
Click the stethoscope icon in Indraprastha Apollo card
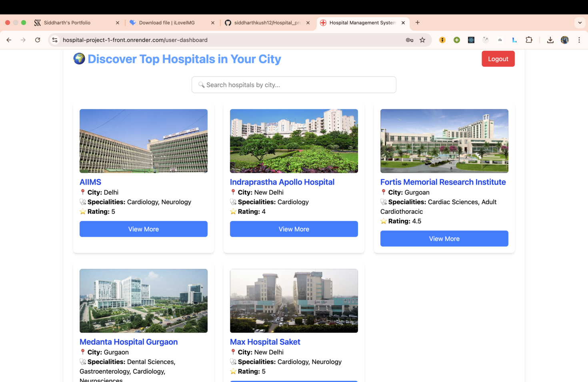pos(233,202)
